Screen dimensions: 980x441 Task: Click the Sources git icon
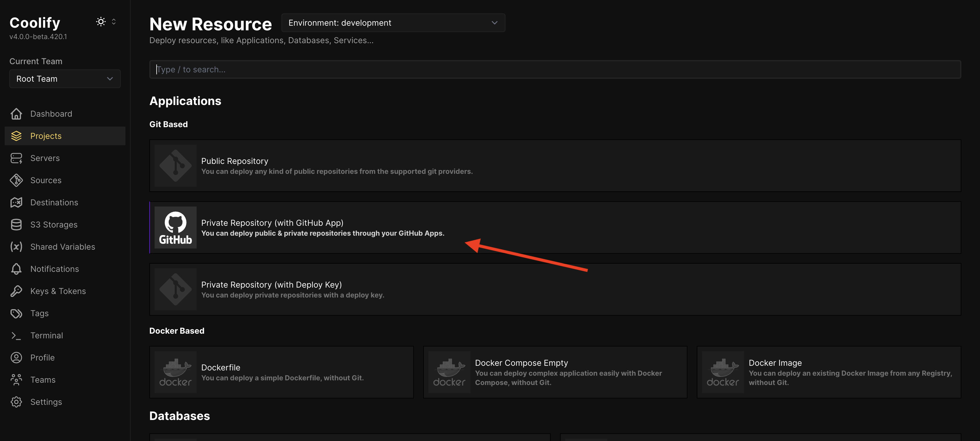pos(16,180)
